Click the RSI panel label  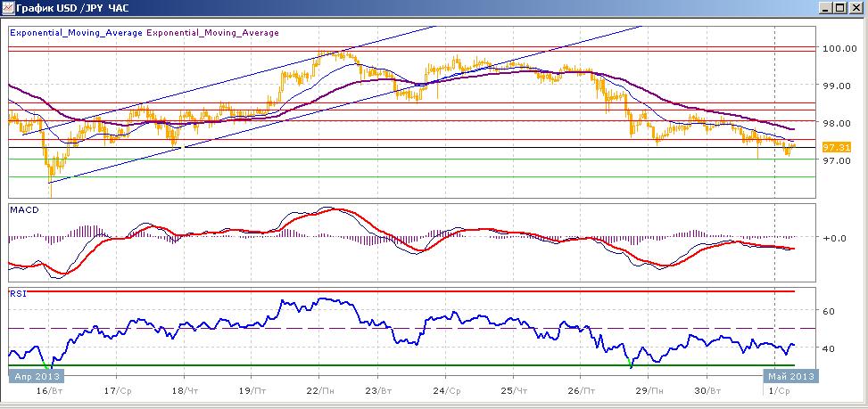[x=17, y=293]
